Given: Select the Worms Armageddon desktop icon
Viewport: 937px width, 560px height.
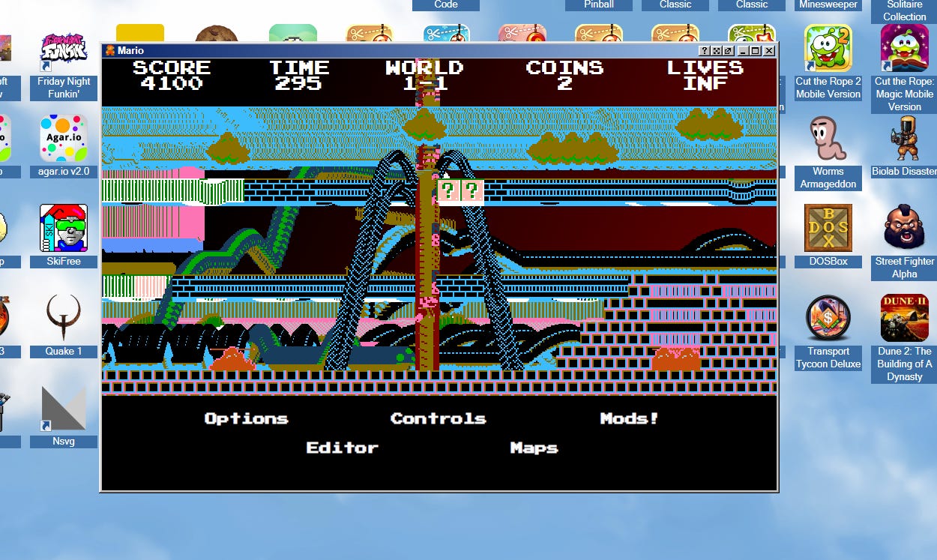Looking at the screenshot, I should (828, 152).
